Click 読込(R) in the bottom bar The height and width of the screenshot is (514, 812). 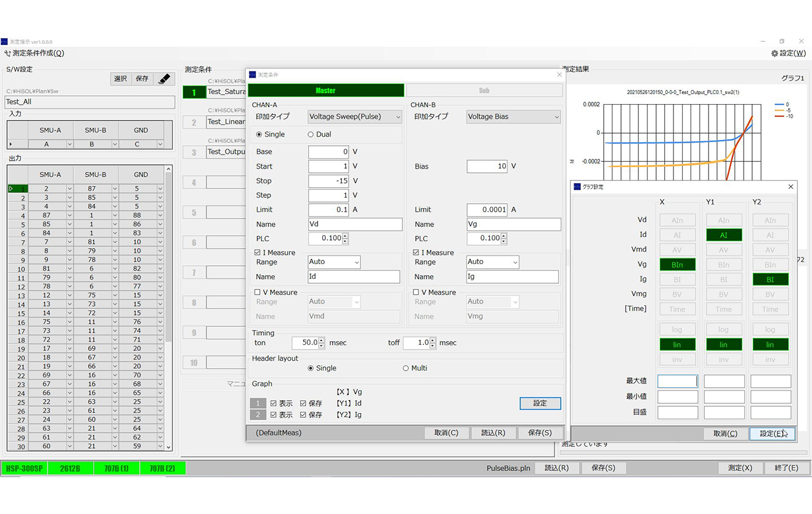click(x=556, y=468)
